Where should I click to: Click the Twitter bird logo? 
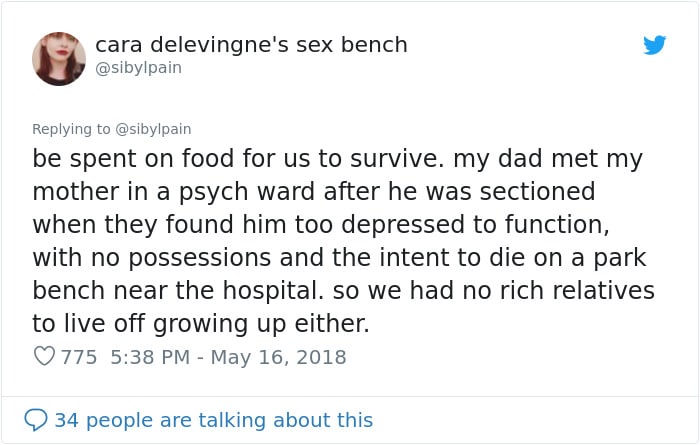654,45
